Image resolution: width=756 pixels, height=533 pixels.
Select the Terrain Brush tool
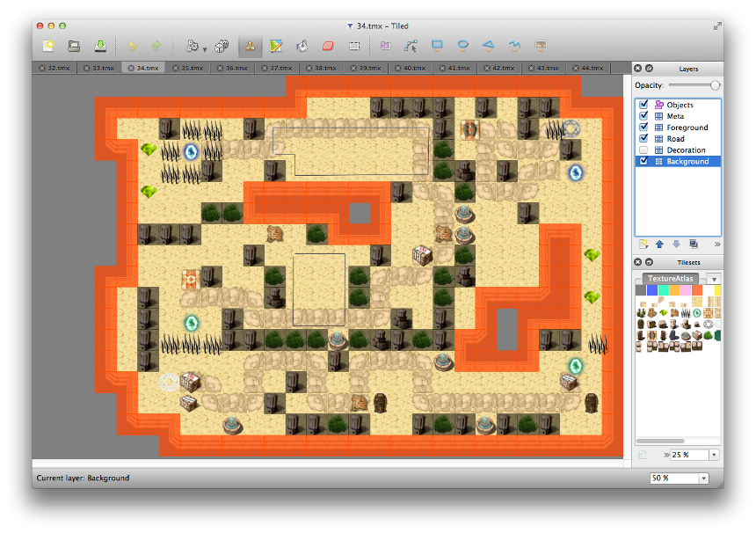(276, 46)
